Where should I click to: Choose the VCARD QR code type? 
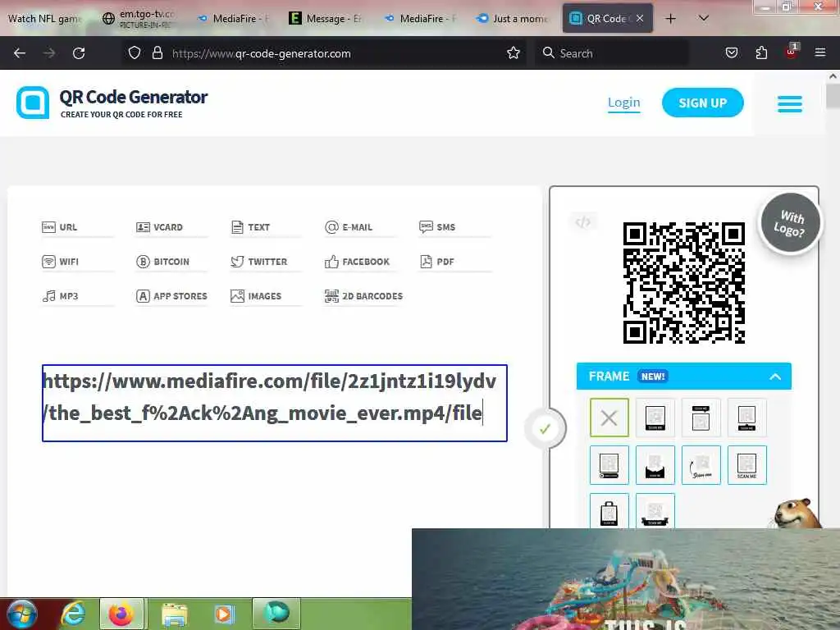click(x=159, y=227)
